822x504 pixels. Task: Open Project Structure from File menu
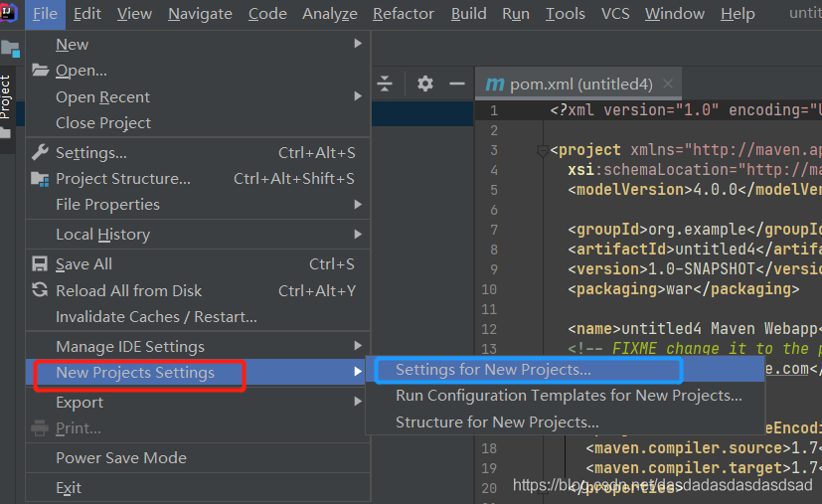[123, 179]
